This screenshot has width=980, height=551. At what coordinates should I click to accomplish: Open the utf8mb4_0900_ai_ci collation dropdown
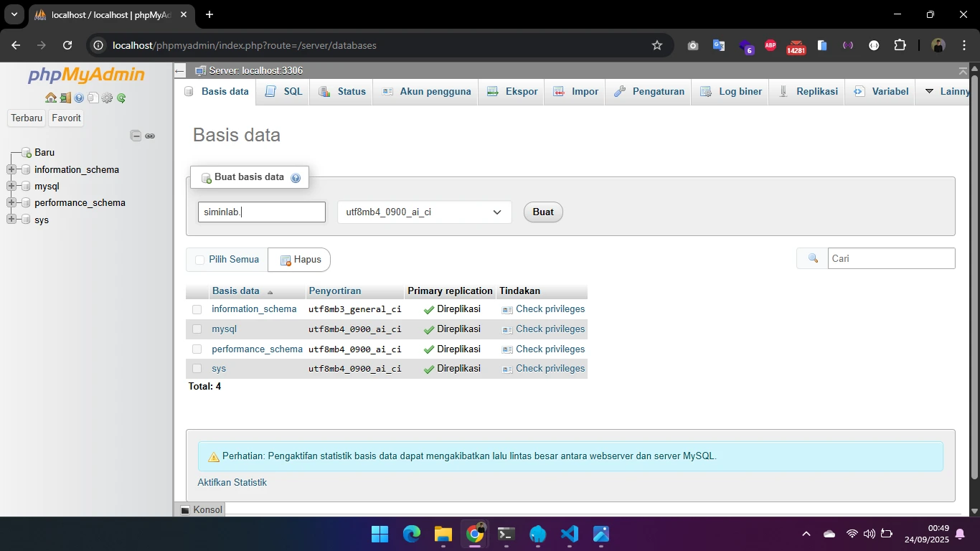point(424,212)
